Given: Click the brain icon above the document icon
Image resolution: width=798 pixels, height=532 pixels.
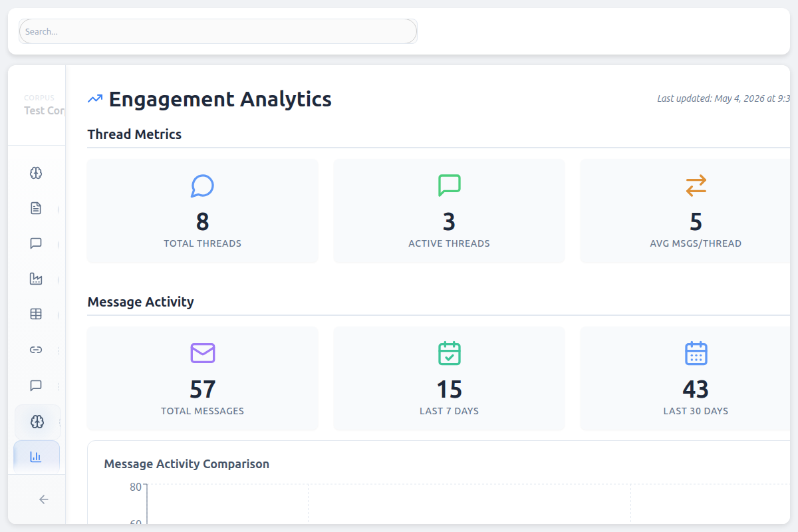Looking at the screenshot, I should (37, 174).
